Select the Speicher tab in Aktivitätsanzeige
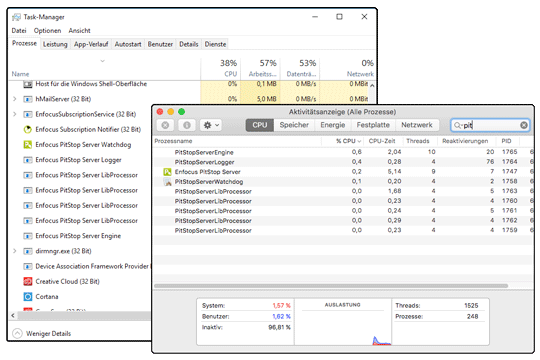Screen dimensions: 540x360 pos(294,125)
